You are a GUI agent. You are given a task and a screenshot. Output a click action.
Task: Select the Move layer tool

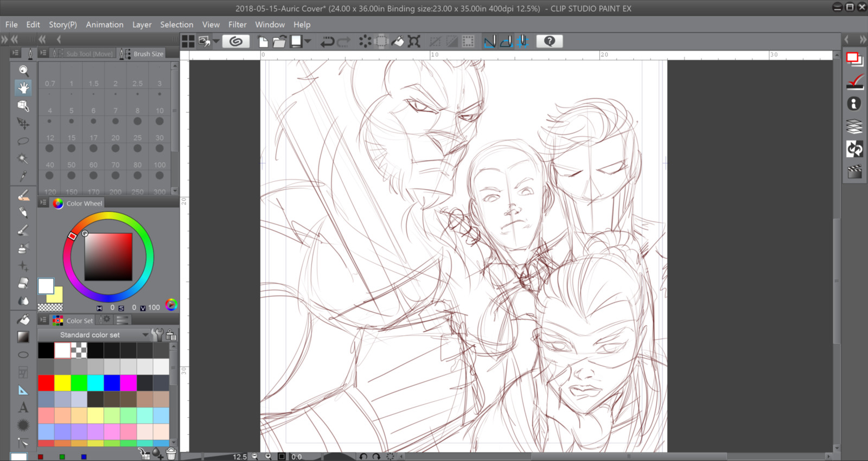coord(23,124)
